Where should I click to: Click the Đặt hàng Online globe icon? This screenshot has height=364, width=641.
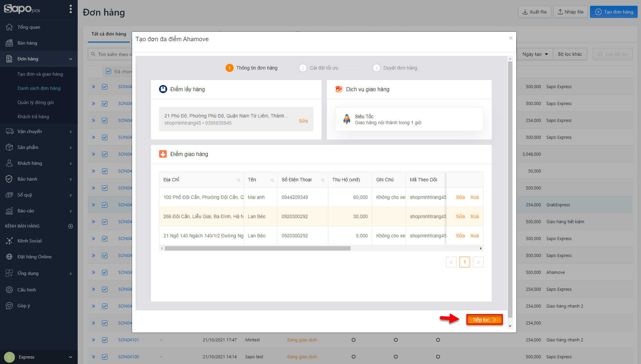click(x=9, y=257)
